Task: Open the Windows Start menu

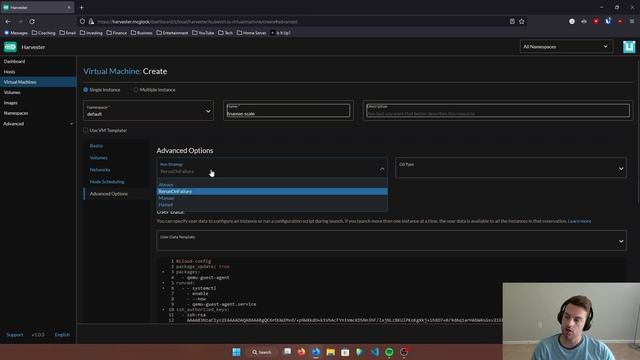Action: [x=236, y=352]
